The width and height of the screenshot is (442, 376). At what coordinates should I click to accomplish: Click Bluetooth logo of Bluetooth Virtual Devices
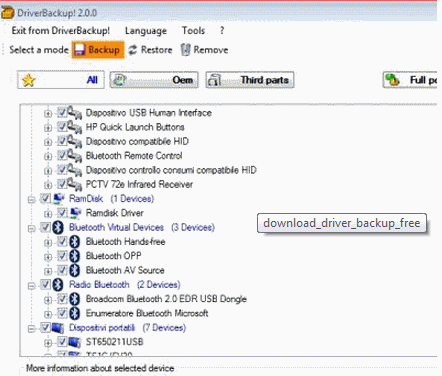pyautogui.click(x=58, y=227)
